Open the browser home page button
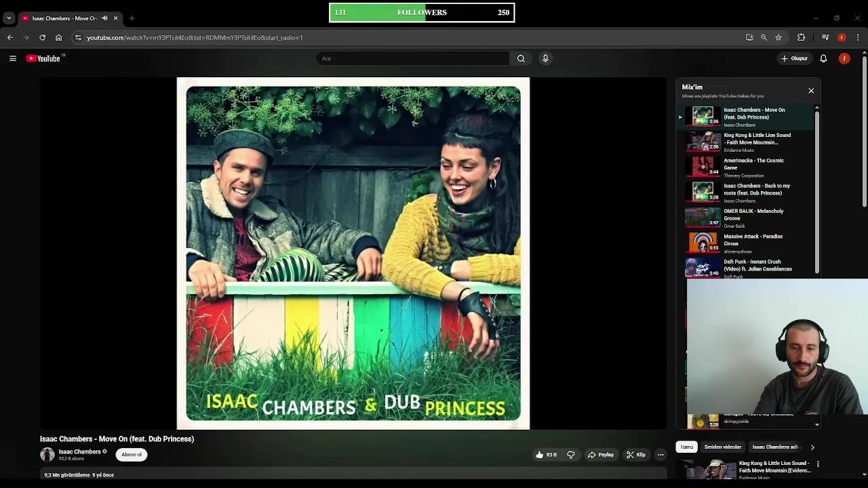 click(x=58, y=37)
